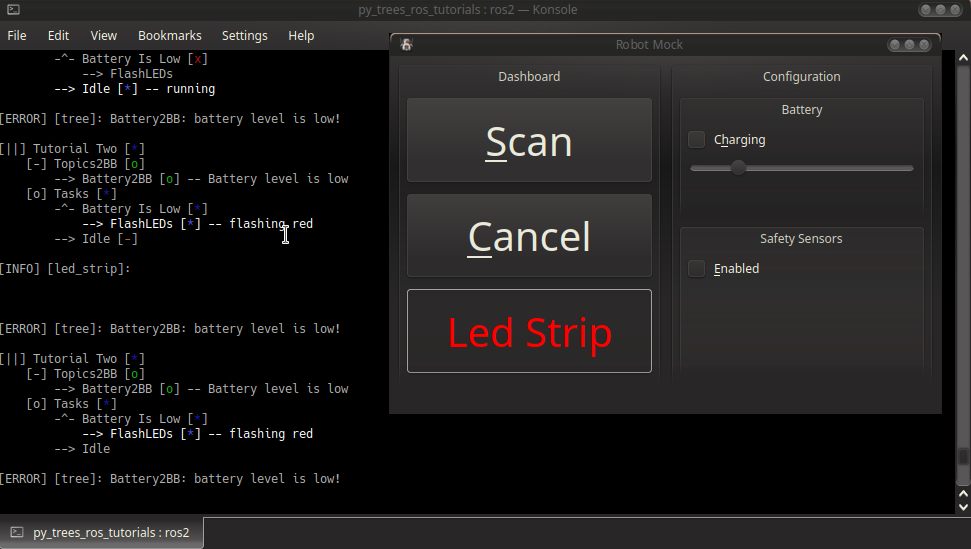Open the Settings menu
Image resolution: width=971 pixels, height=549 pixels.
[x=245, y=36]
